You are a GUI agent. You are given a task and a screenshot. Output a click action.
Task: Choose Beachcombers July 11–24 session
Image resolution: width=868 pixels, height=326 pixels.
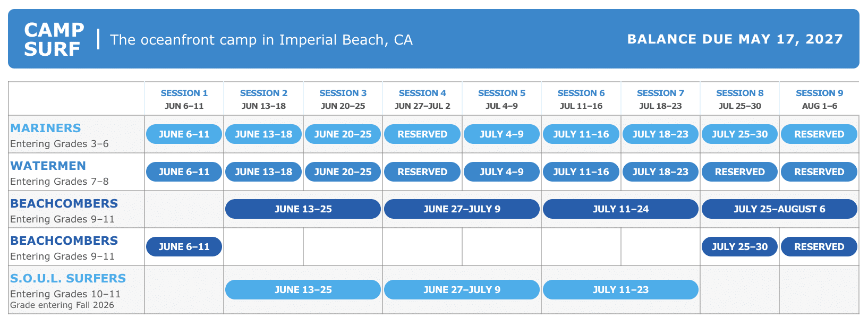pyautogui.click(x=620, y=209)
